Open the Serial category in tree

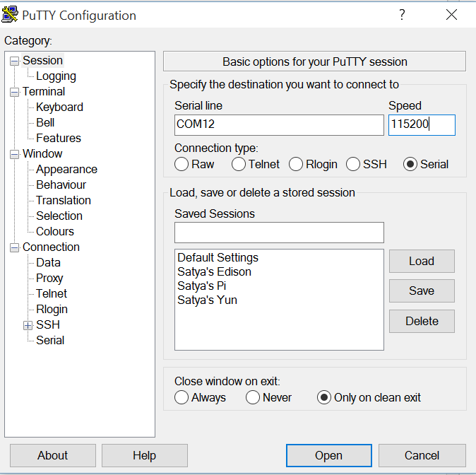click(50, 340)
